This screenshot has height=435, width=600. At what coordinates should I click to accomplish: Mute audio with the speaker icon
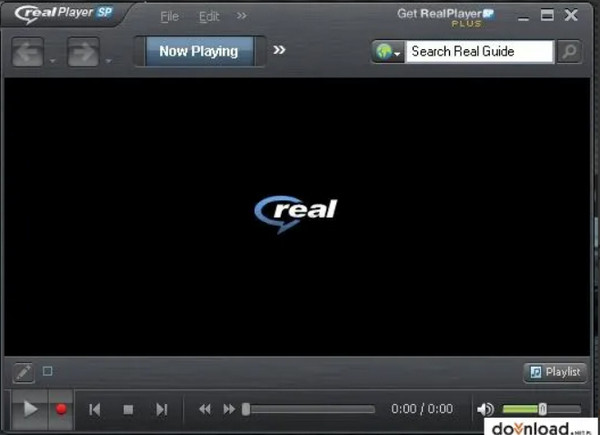(x=485, y=409)
